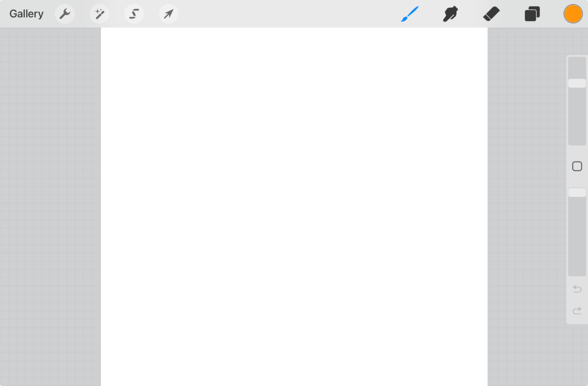Open the Layers panel
588x386 pixels.
(x=532, y=14)
